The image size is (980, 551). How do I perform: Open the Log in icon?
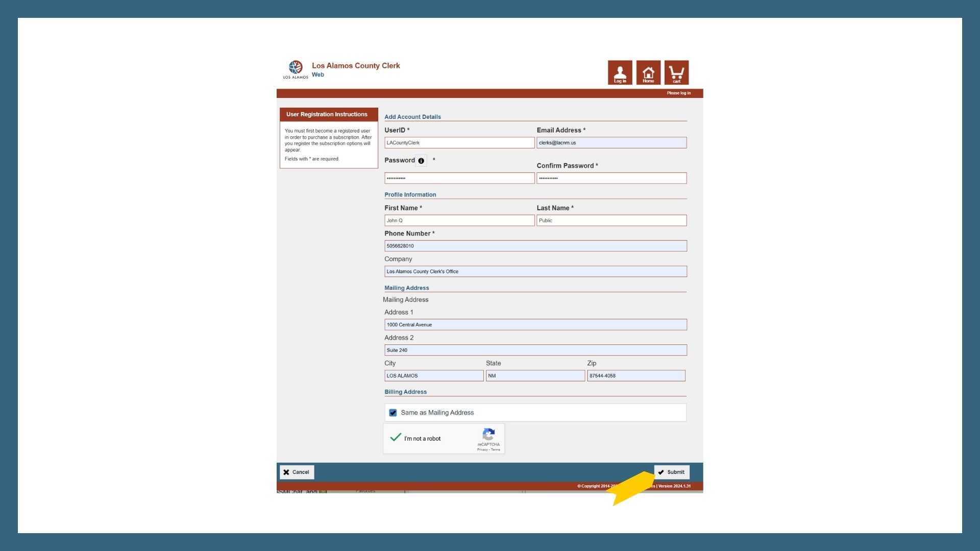(620, 72)
